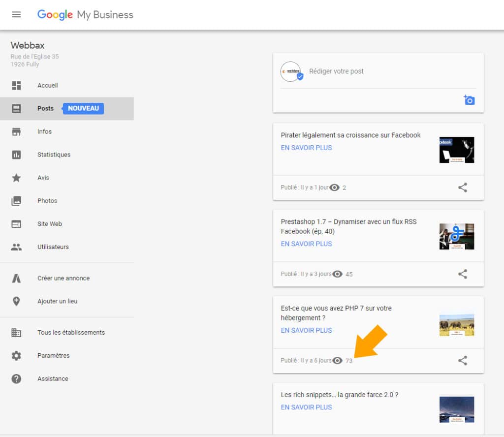Click EN SAVOIR PLUS under rich snippets post
The image size is (504, 437).
click(x=306, y=407)
